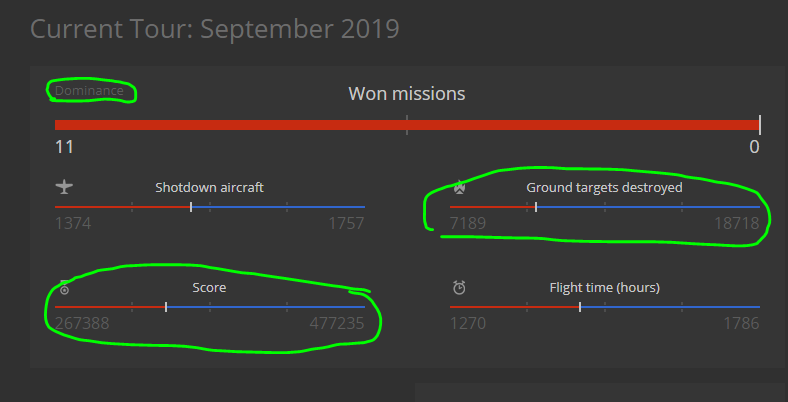Viewport: 788px width, 402px height.
Task: Click the Dominance label
Action: coord(89,91)
